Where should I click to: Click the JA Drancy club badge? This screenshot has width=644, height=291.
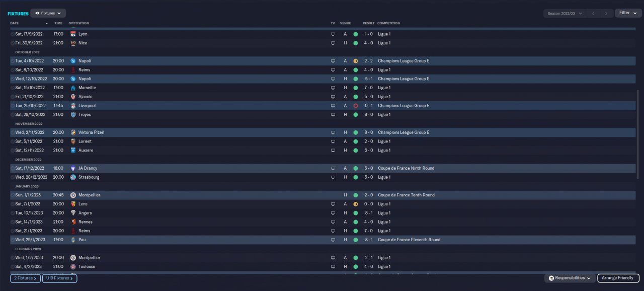(x=73, y=168)
